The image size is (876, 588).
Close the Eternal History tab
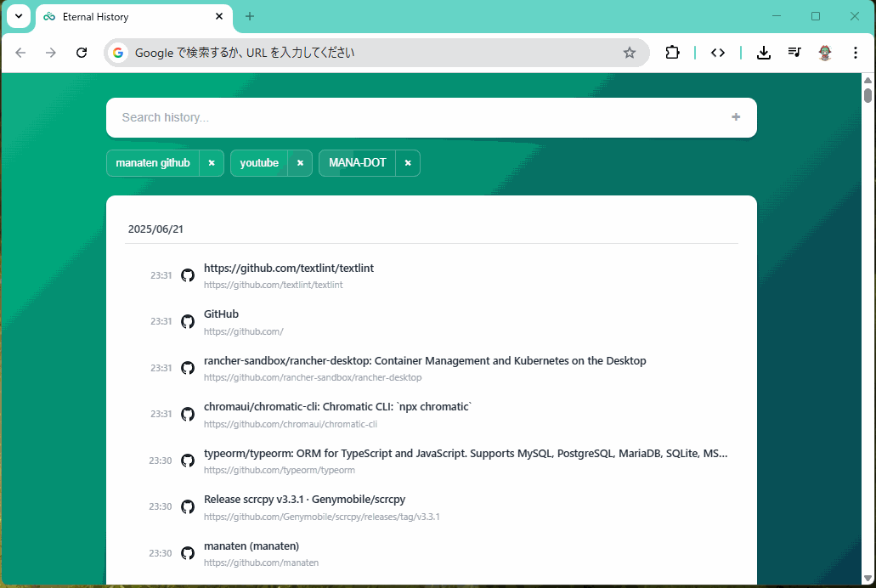point(219,16)
